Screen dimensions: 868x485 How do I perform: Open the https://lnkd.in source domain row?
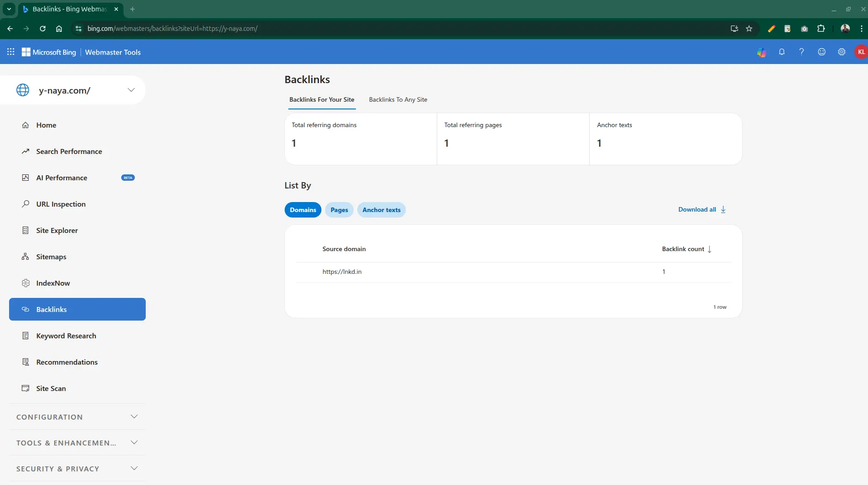pyautogui.click(x=342, y=272)
